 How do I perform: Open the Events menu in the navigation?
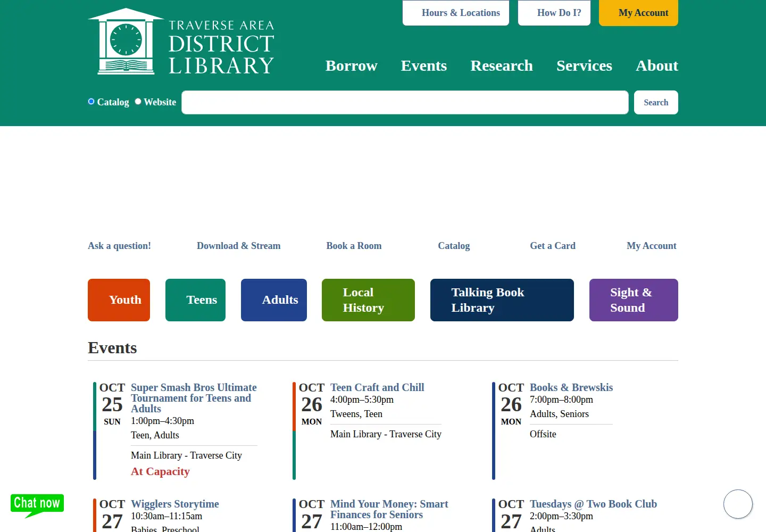pyautogui.click(x=424, y=65)
